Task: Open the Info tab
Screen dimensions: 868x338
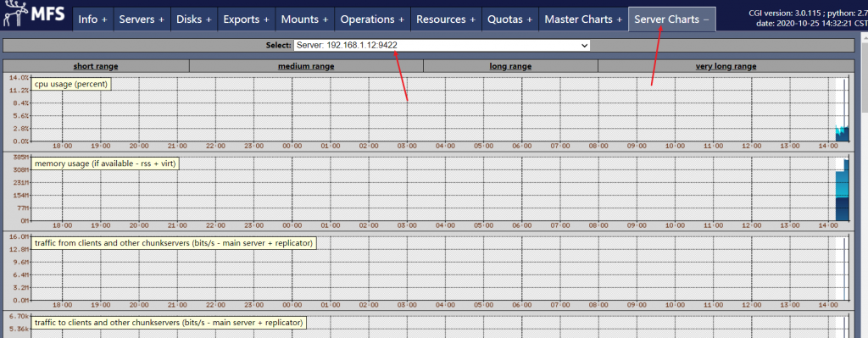Action: (x=93, y=19)
